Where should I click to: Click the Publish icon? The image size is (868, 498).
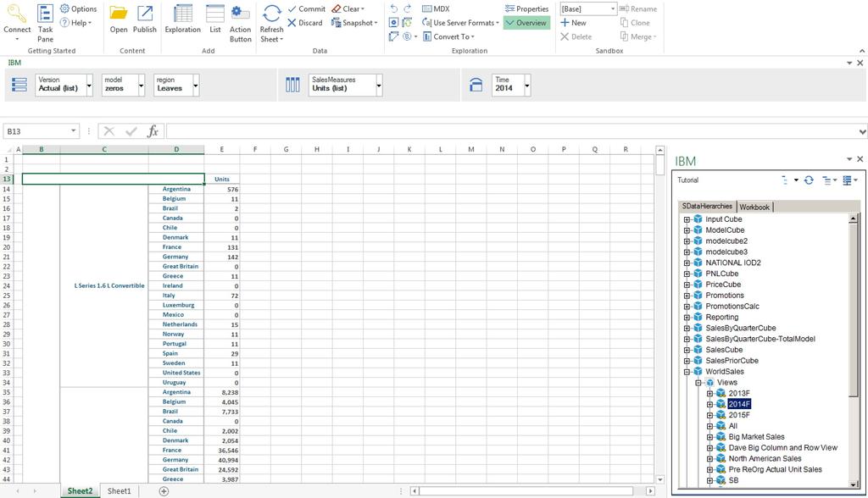pos(145,14)
